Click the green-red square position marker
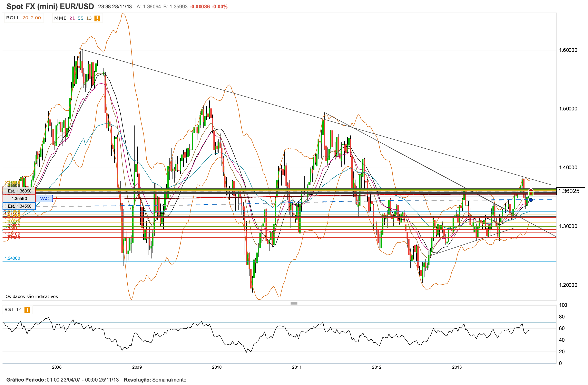Screen dimensions: 588x385 click(530, 193)
